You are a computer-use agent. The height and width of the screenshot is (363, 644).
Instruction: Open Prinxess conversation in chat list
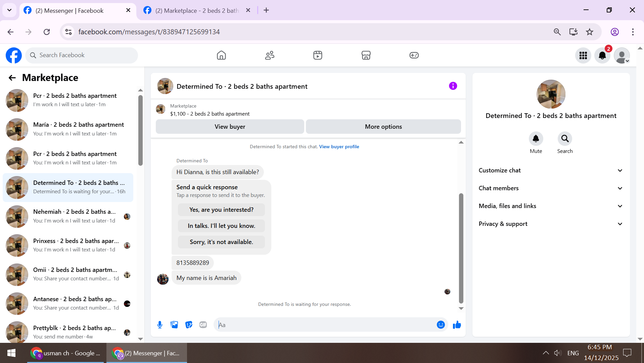tap(68, 246)
